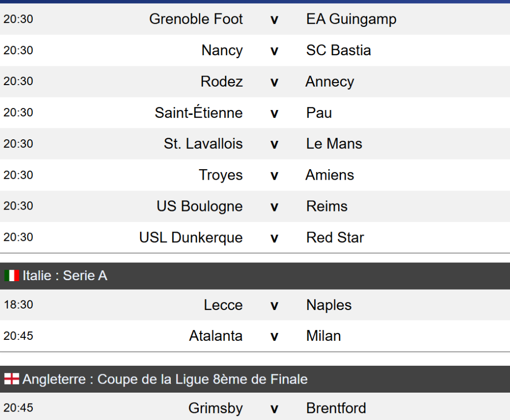Click the Rodez team name
The width and height of the screenshot is (510, 420).
pyautogui.click(x=222, y=82)
